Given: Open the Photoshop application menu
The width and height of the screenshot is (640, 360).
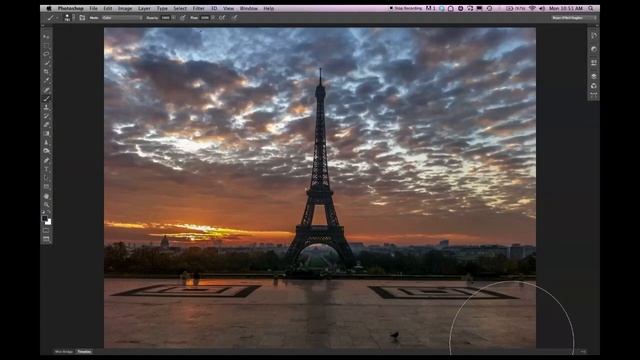Looking at the screenshot, I should click(x=71, y=8).
